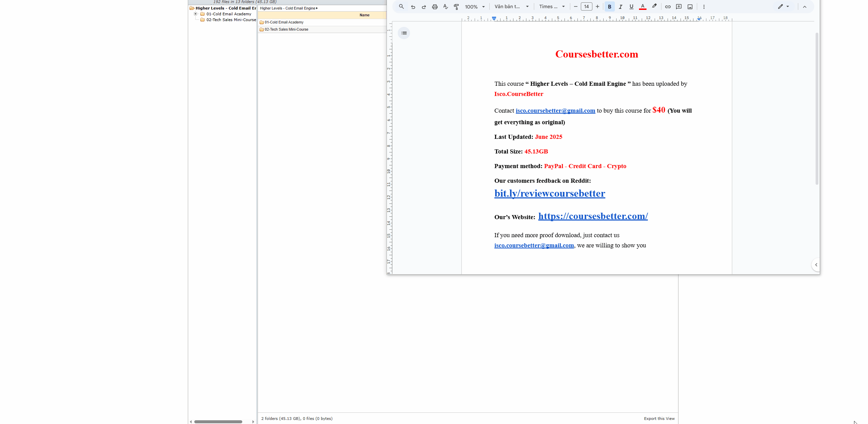Expand the 01-Cold Email Academy tree node
The width and height of the screenshot is (868, 424).
click(195, 14)
